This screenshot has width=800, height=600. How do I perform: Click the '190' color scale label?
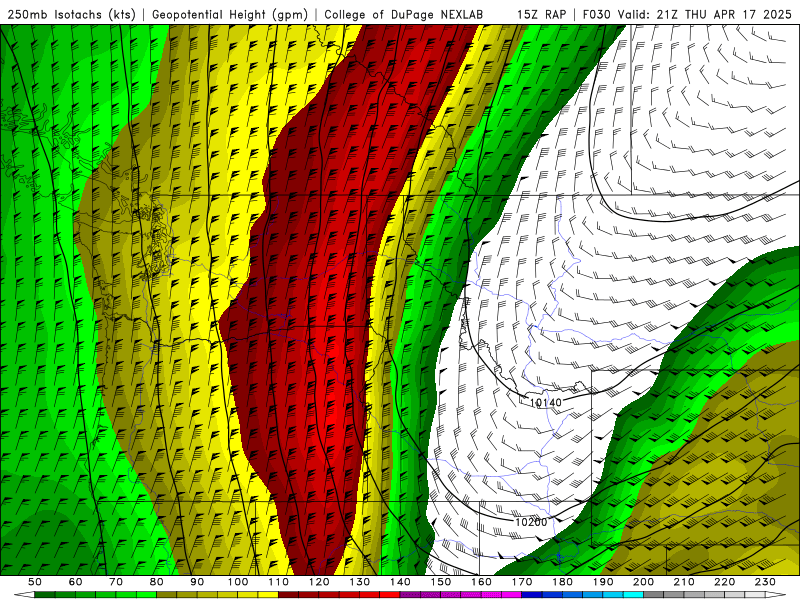pos(604,582)
